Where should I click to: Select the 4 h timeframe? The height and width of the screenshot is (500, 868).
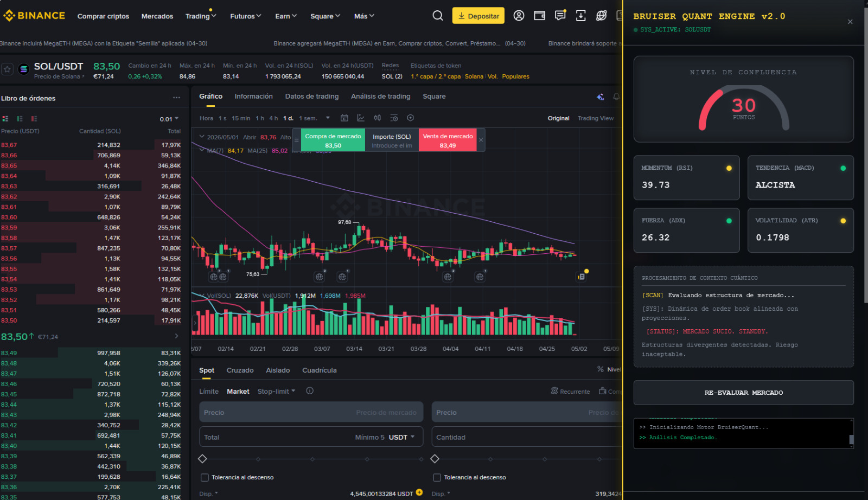(273, 118)
